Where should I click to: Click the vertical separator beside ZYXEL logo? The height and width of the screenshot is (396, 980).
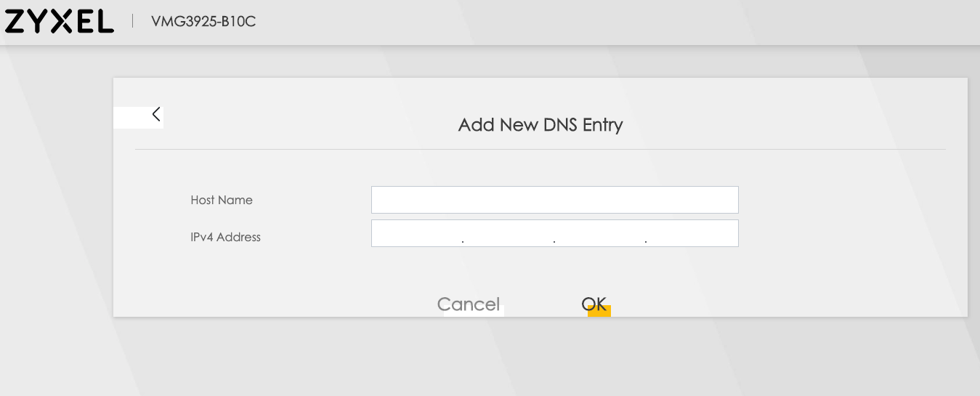[133, 22]
